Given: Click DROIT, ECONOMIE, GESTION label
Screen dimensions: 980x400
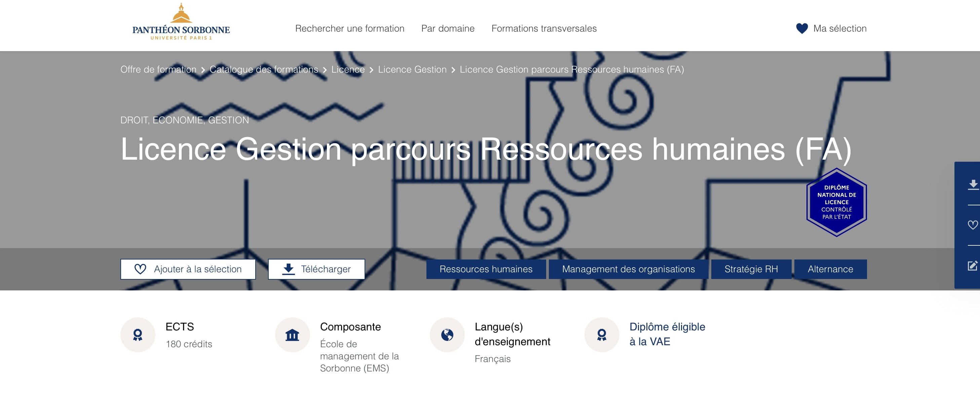Looking at the screenshot, I should (x=185, y=120).
